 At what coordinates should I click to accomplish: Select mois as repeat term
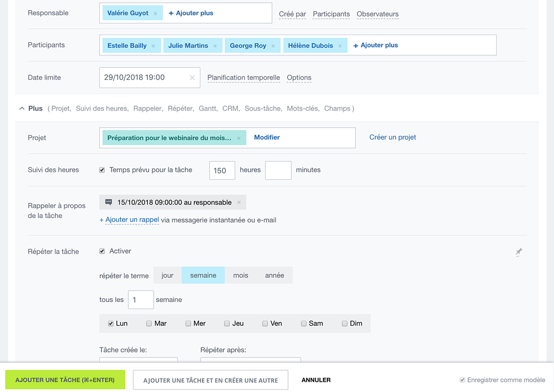(241, 275)
